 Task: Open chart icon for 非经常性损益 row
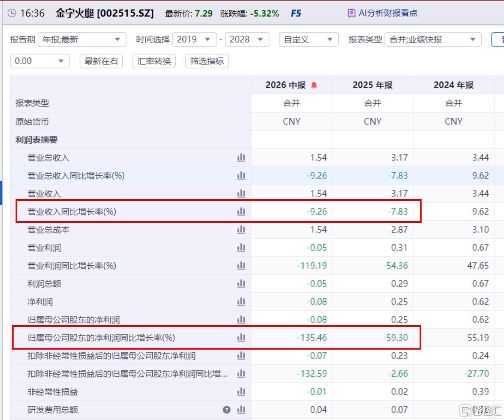point(241,392)
